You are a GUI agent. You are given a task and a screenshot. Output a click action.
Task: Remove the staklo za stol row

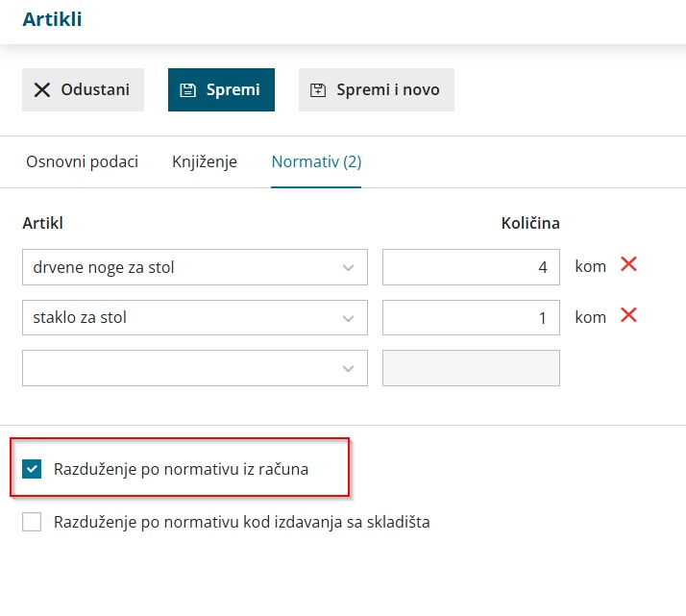point(628,314)
